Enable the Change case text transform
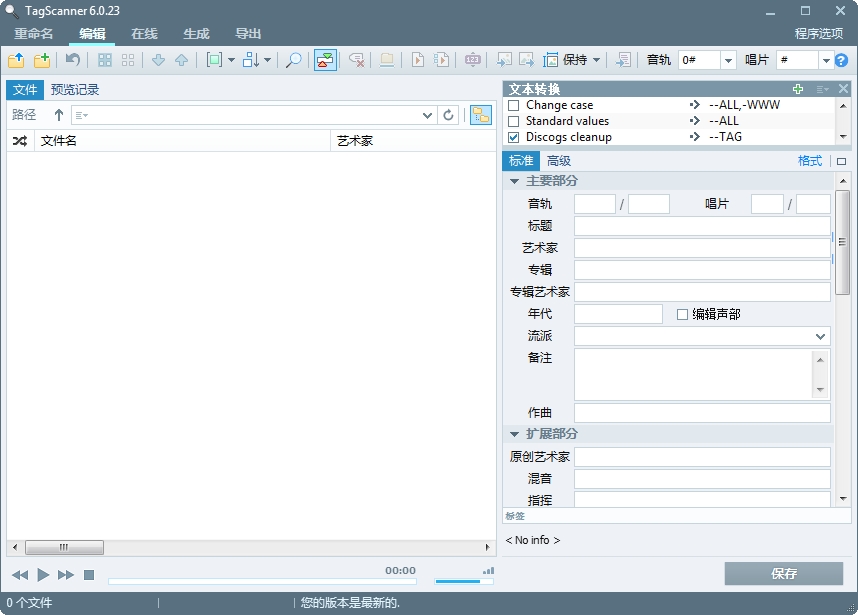 pos(514,105)
